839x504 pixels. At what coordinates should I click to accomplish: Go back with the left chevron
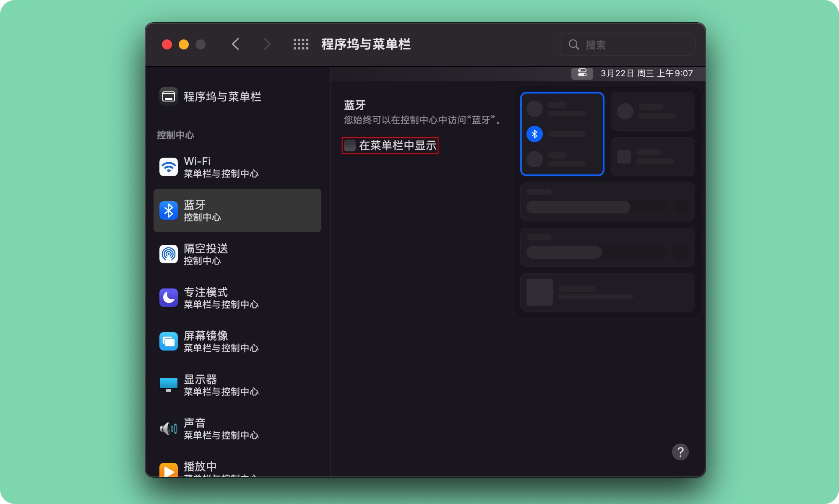(x=236, y=44)
